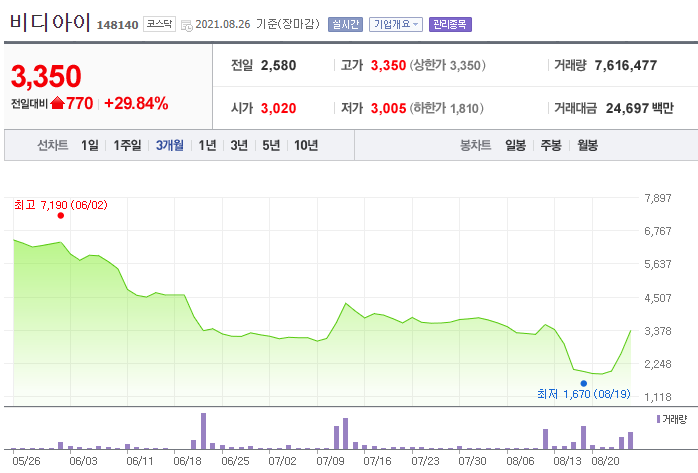Click the 저가 value 3,005
This screenshot has width=698, height=473.
(x=389, y=108)
